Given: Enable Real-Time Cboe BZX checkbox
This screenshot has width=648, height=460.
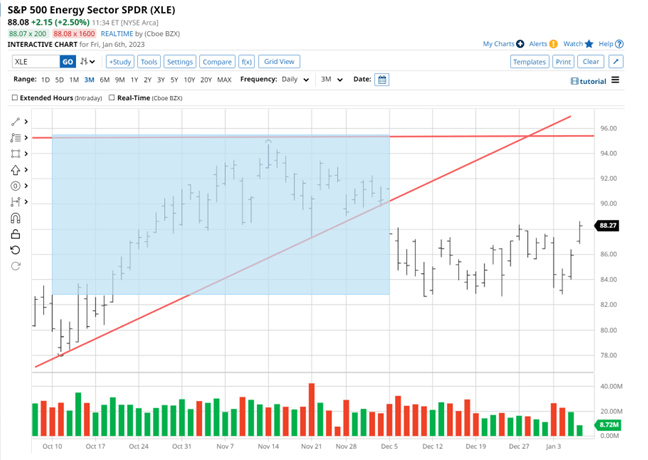Looking at the screenshot, I should [x=112, y=98].
